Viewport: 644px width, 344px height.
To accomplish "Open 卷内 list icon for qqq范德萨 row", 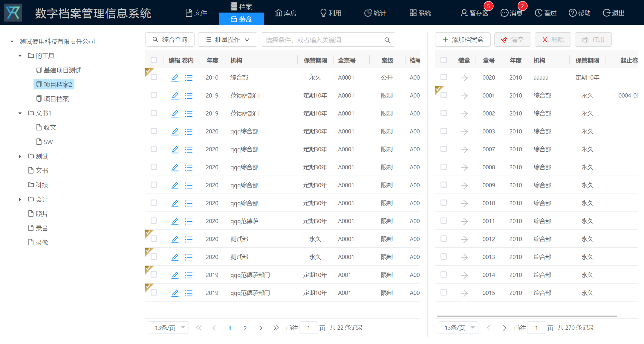I will coord(189,221).
